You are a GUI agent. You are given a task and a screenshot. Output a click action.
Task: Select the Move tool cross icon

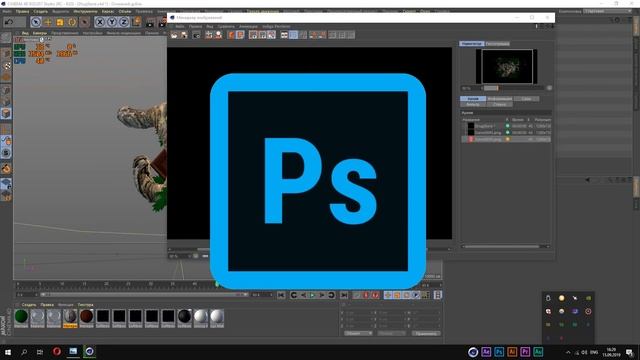click(x=48, y=22)
